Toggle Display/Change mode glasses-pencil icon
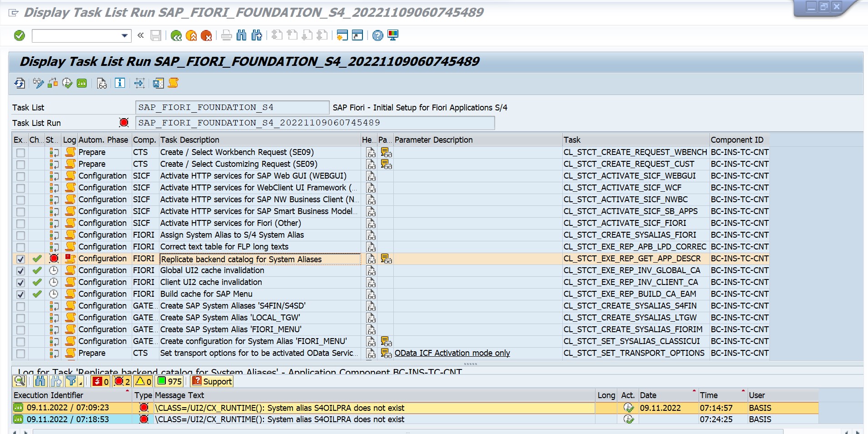Screen dimensions: 868x434 pyautogui.click(x=38, y=83)
